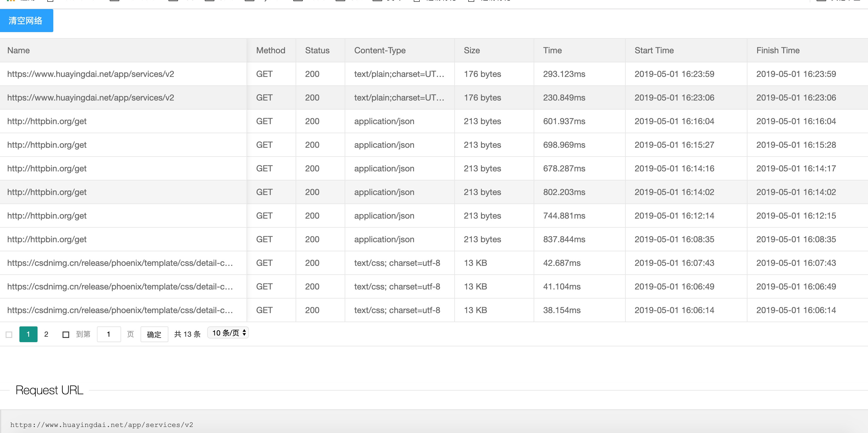Select the csdnimg css request taking 41.104ms
The image size is (868, 433).
click(434, 286)
